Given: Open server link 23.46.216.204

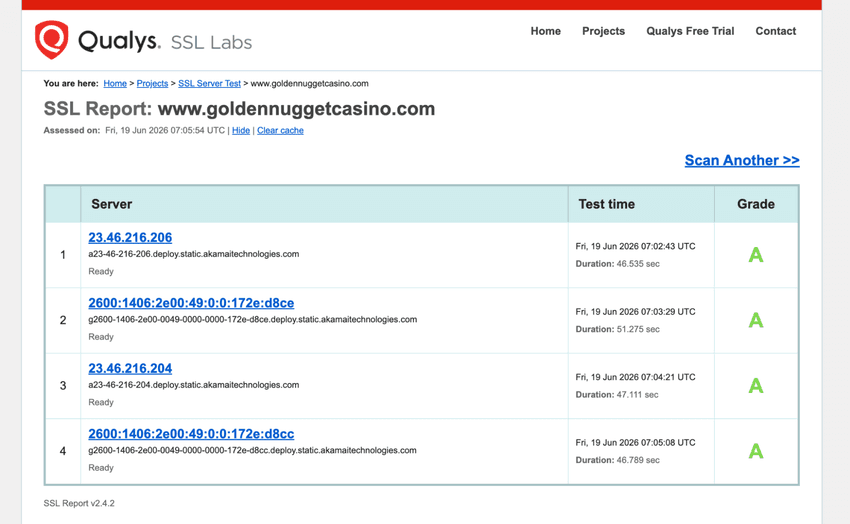Looking at the screenshot, I should tap(130, 368).
